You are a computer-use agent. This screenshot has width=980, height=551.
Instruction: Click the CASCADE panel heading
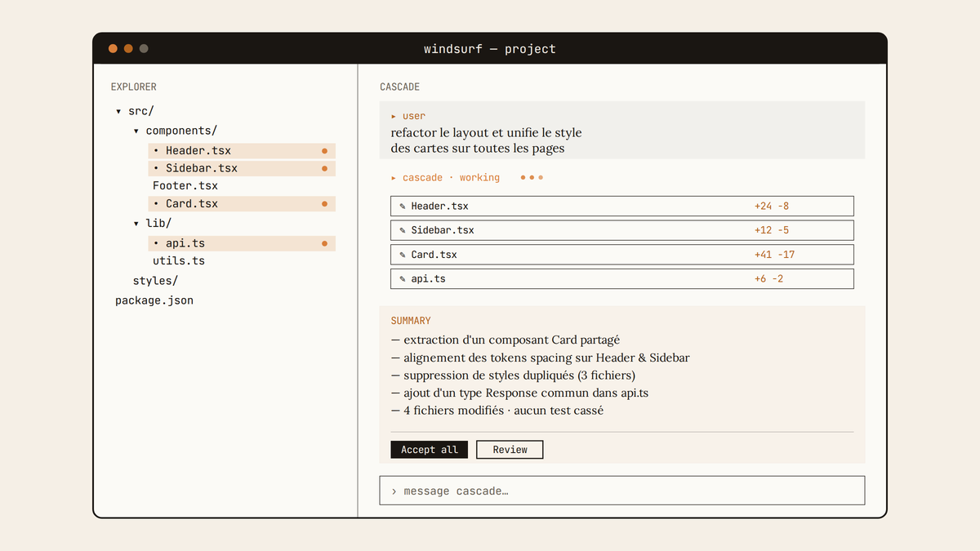[x=400, y=87]
